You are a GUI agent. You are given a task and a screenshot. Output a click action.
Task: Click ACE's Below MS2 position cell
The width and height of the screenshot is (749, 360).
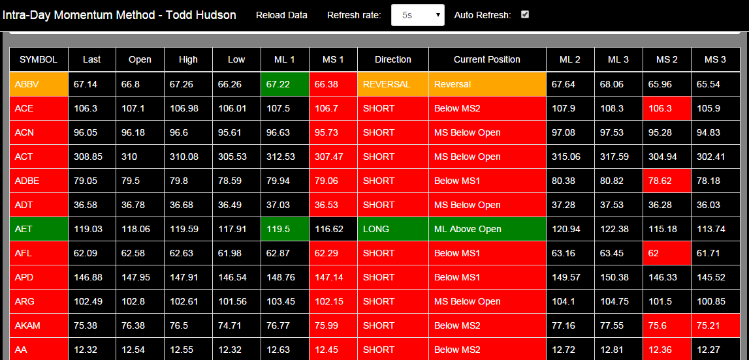coord(487,108)
